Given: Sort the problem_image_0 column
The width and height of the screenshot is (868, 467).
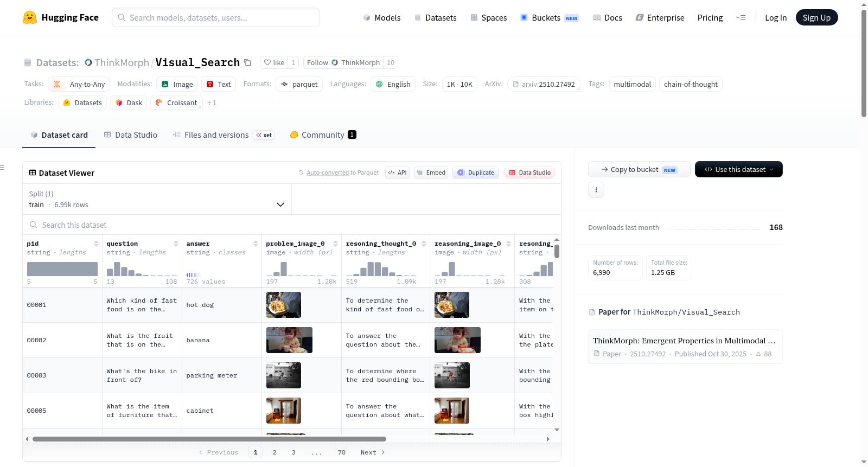Looking at the screenshot, I should pyautogui.click(x=335, y=244).
